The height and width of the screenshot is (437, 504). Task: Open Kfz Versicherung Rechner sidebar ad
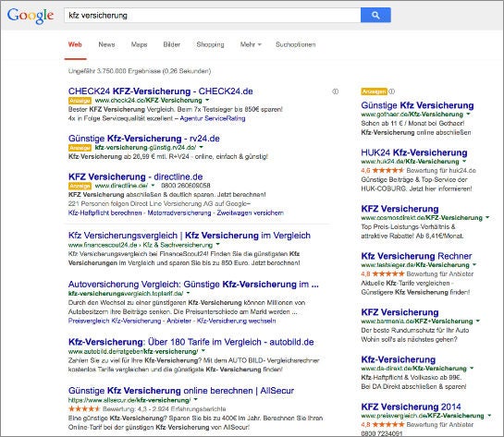(416, 256)
